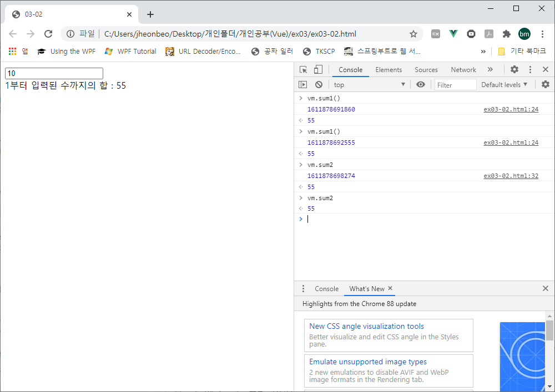Open Emulate unsupported image types link
The width and height of the screenshot is (555, 392).
point(368,362)
